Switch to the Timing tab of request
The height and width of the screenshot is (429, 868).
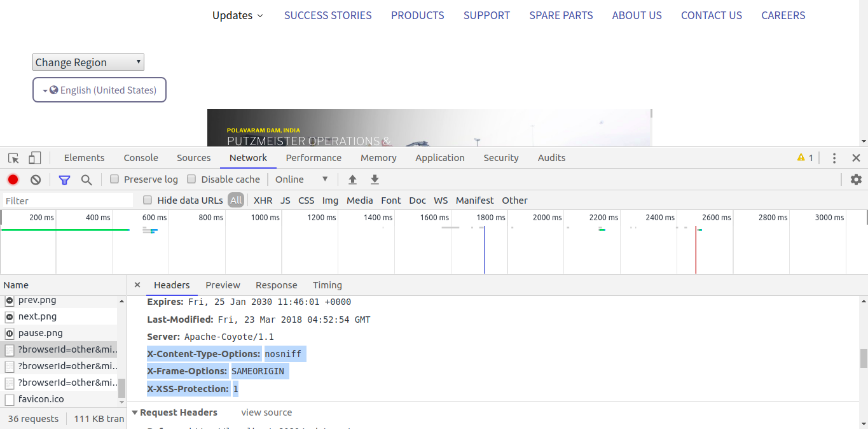coord(327,285)
